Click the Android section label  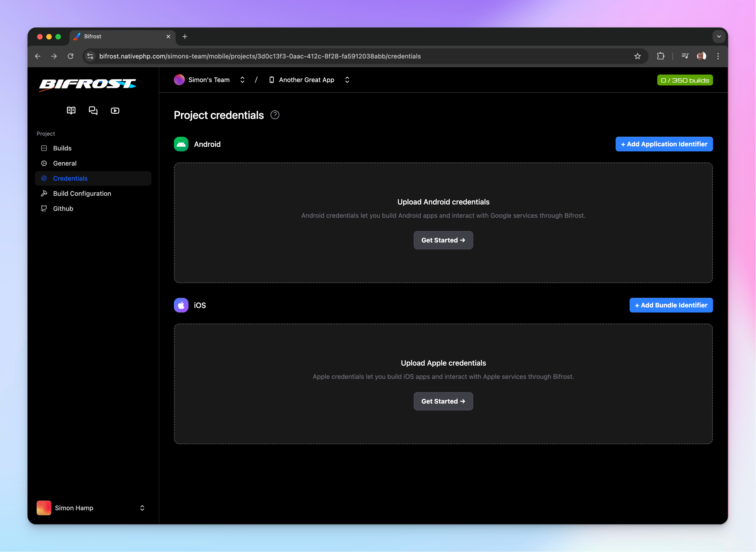point(207,144)
